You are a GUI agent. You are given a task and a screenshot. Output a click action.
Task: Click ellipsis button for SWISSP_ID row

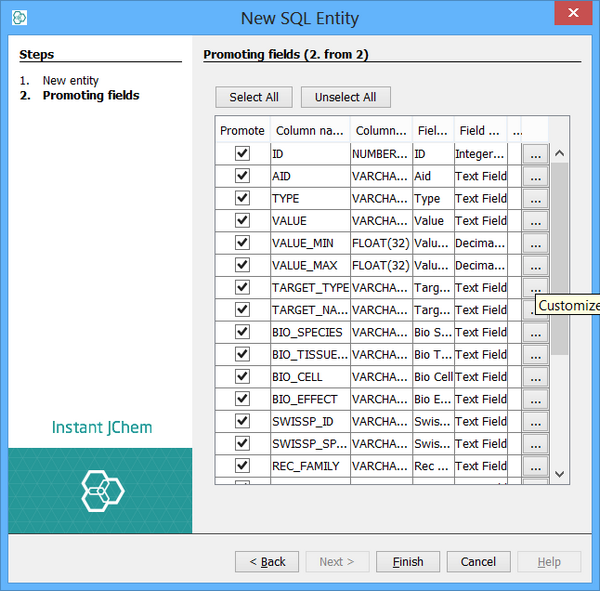pos(535,421)
